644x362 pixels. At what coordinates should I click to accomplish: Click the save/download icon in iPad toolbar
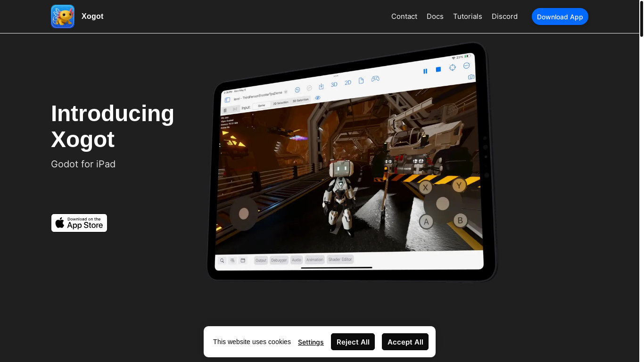[321, 86]
